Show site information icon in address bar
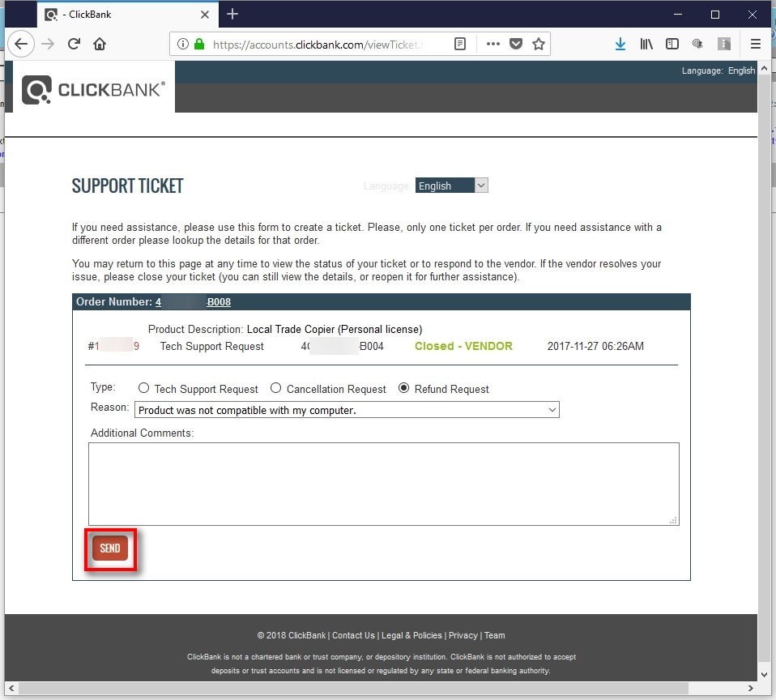 182,44
